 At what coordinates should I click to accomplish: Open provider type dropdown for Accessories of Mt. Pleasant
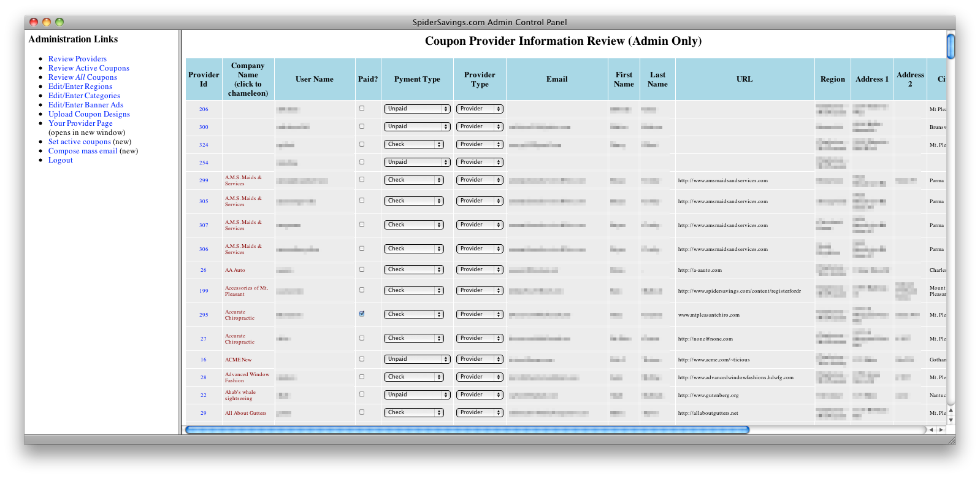pos(480,290)
